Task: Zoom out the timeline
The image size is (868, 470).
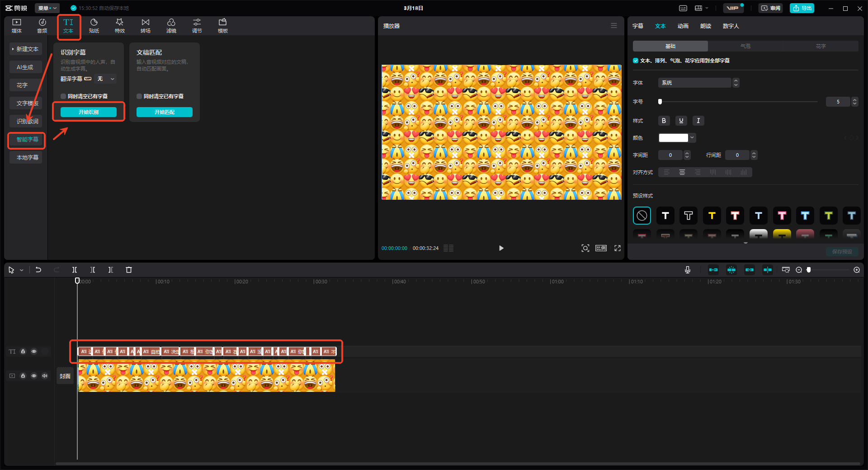Action: point(799,270)
